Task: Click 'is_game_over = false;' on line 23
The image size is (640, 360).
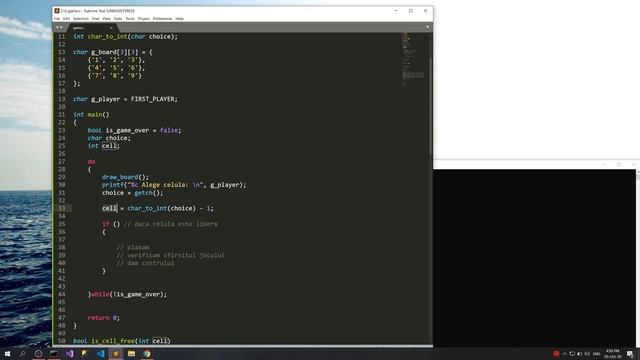Action: coord(143,130)
